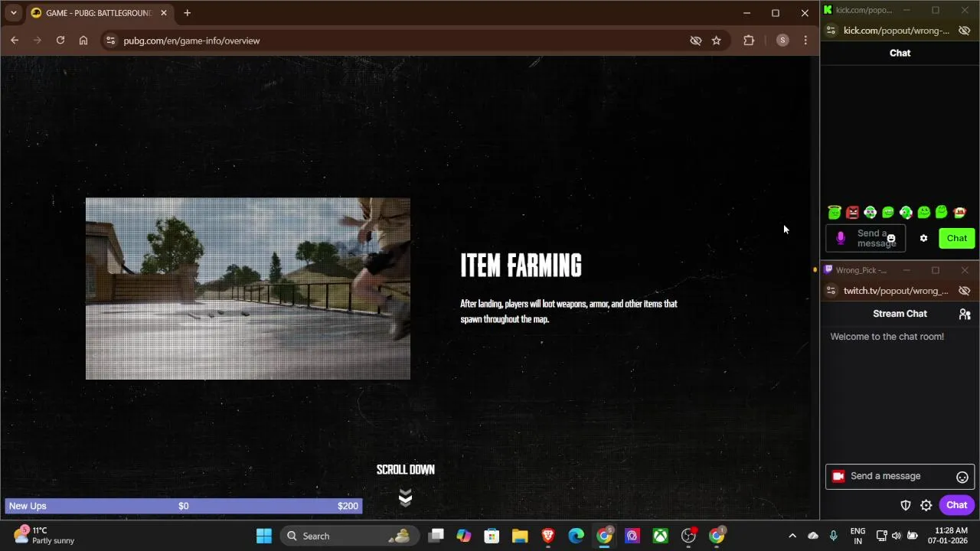Screen dimensions: 980x551
Task: Click the tray microphone icon
Action: pyautogui.click(x=833, y=536)
